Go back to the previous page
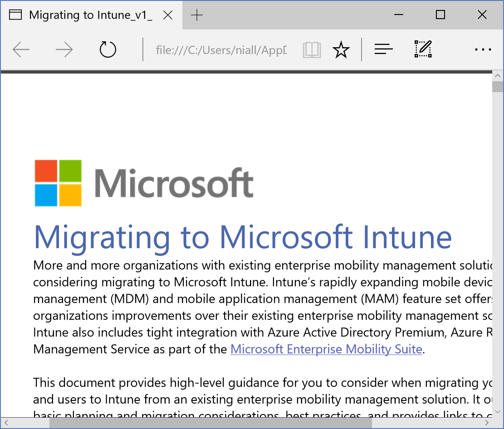This screenshot has width=504, height=429. click(21, 49)
